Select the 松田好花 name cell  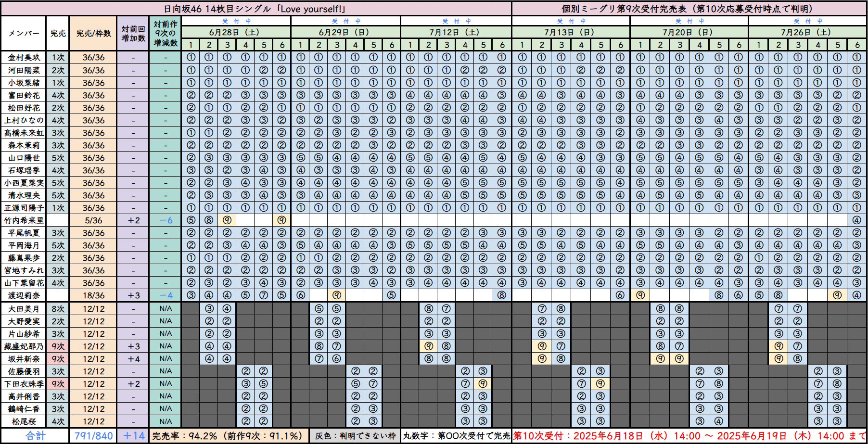pos(24,108)
